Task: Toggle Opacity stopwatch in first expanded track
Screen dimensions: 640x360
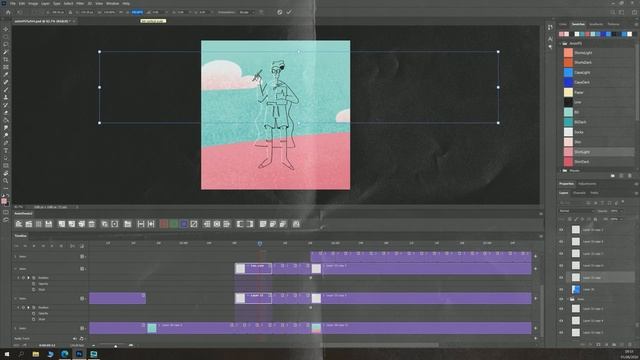Action: pos(34,284)
